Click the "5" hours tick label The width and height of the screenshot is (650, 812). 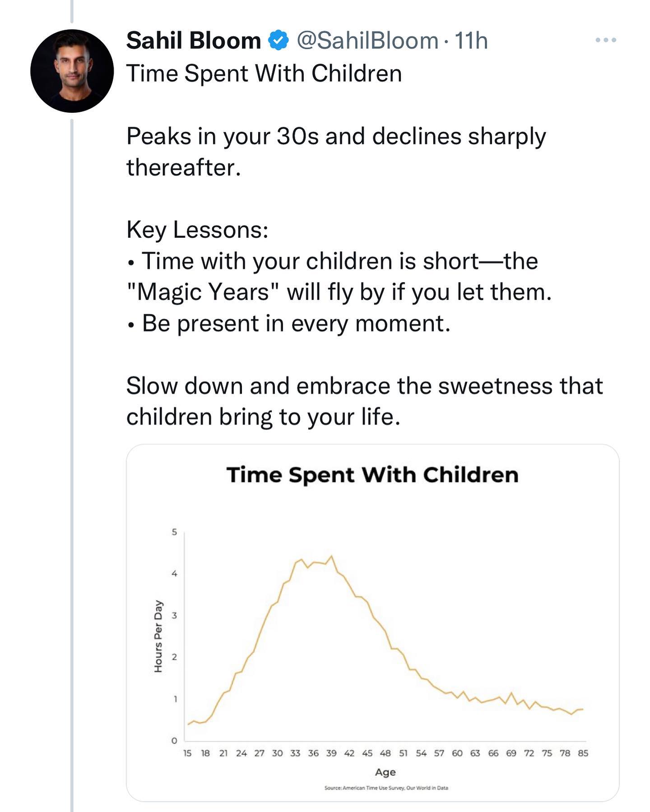click(174, 532)
